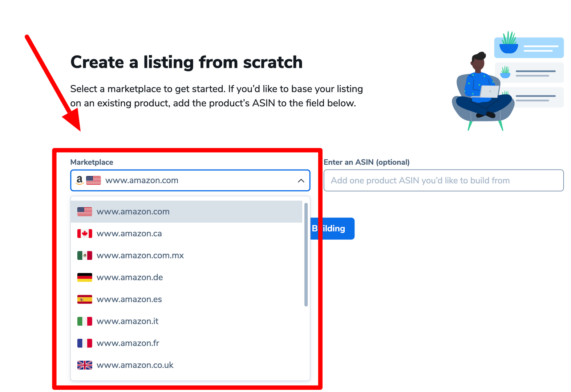
Task: Collapse the Marketplace dropdown chevron
Action: point(301,180)
